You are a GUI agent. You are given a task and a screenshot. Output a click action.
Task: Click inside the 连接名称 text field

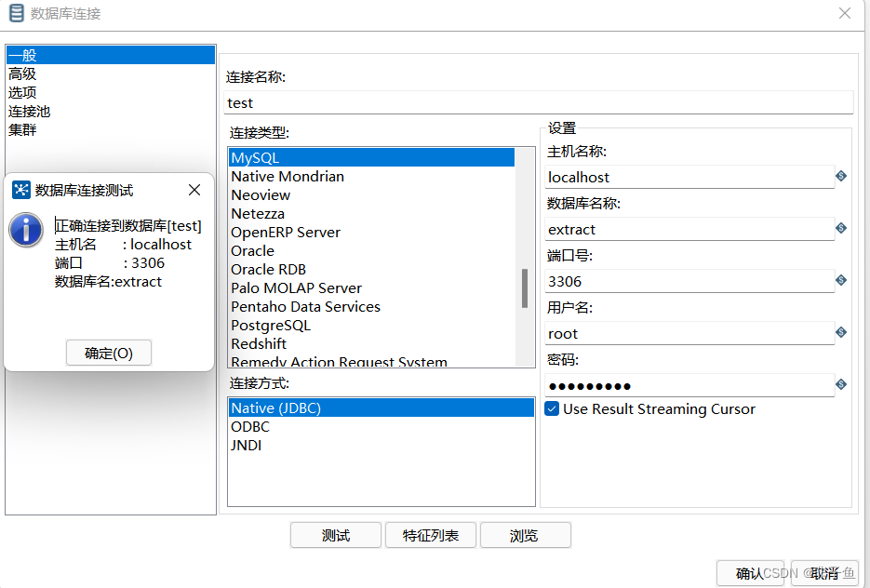(540, 102)
